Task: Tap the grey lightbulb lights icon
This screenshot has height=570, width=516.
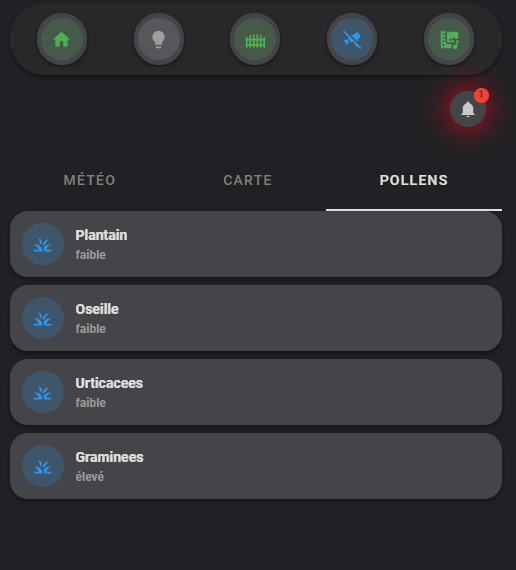Action: (159, 39)
